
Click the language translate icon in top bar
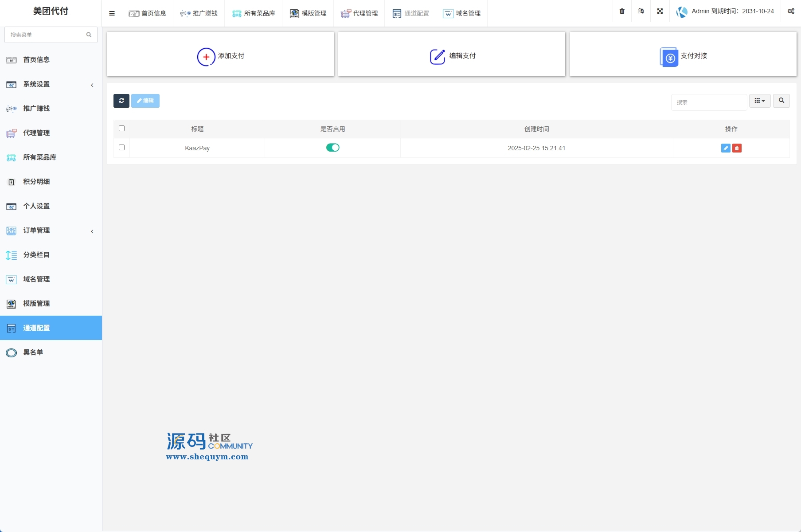tap(641, 12)
